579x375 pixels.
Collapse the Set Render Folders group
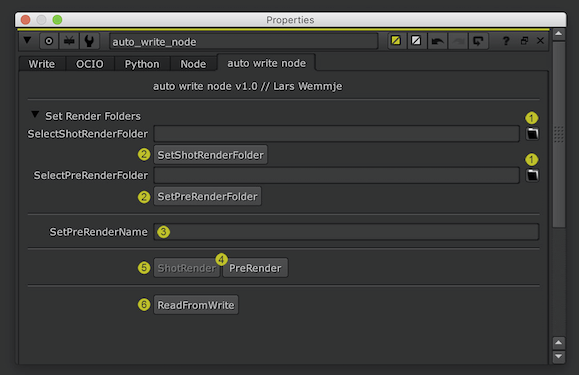click(x=35, y=115)
